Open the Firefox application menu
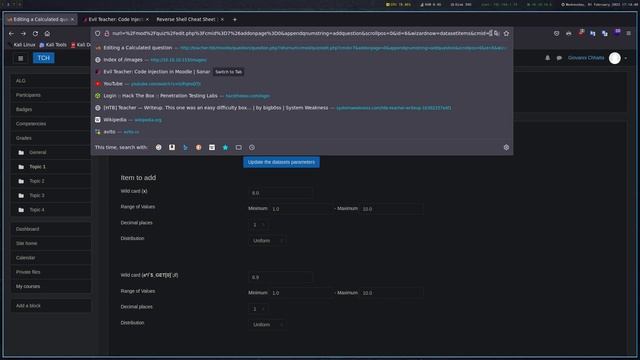Screen dimensions: 640x360 point(629,33)
